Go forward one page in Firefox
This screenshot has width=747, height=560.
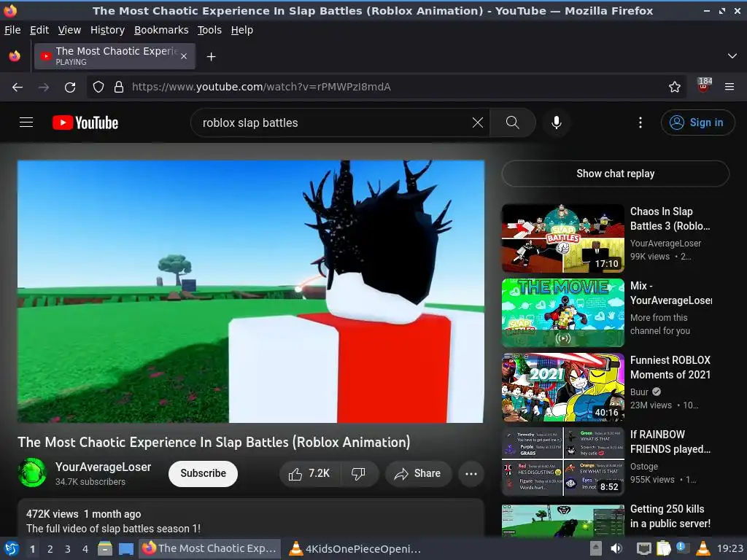pyautogui.click(x=44, y=87)
